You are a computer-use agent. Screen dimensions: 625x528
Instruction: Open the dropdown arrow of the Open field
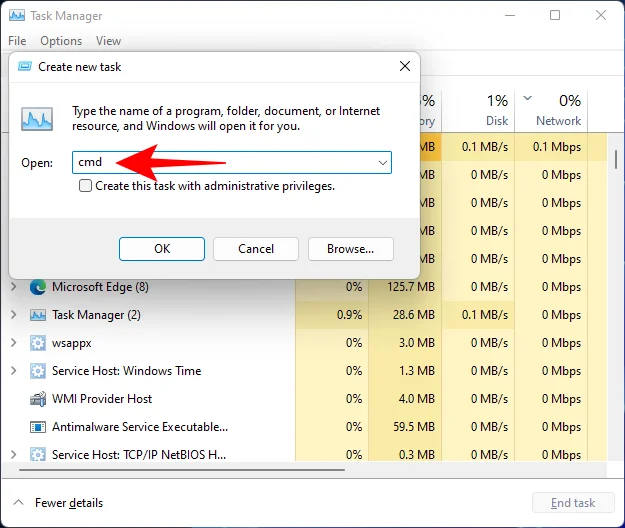tap(383, 163)
